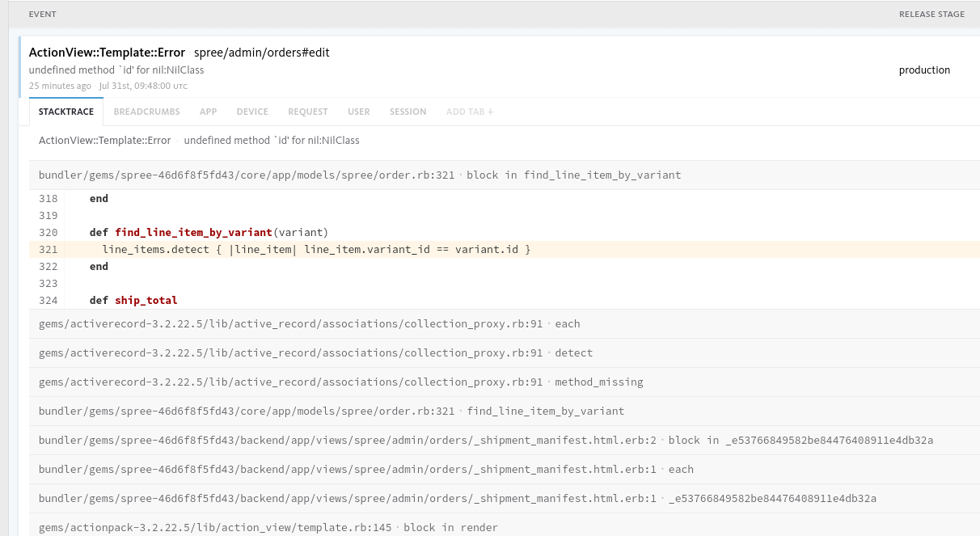Click the undefined method `id' message under the event title
This screenshot has height=536, width=980.
[x=116, y=70]
